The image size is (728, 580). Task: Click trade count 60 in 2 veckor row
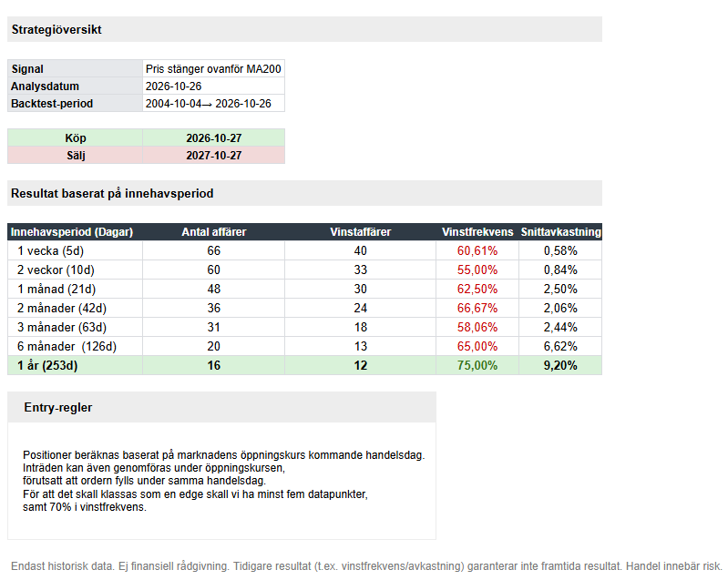(x=213, y=270)
